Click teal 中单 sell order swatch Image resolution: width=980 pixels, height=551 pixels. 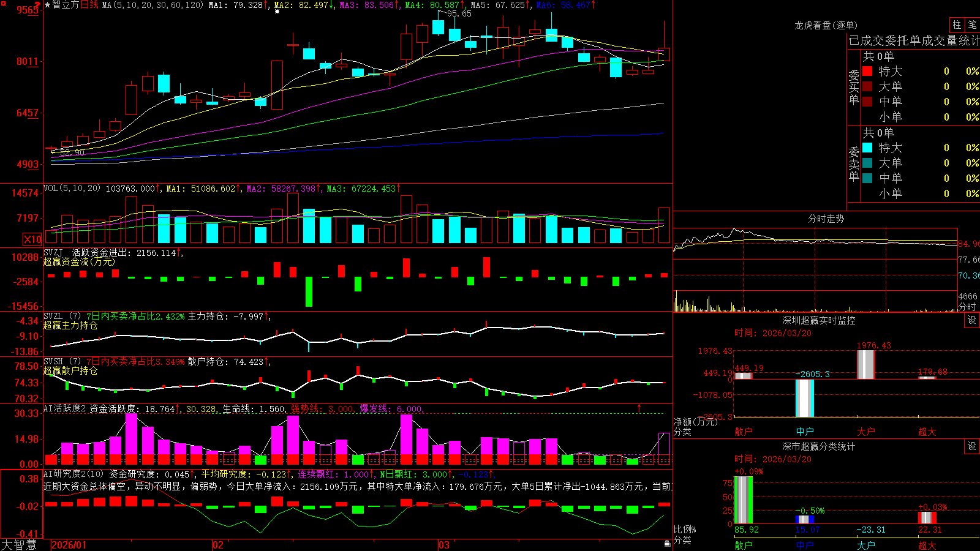pos(867,178)
